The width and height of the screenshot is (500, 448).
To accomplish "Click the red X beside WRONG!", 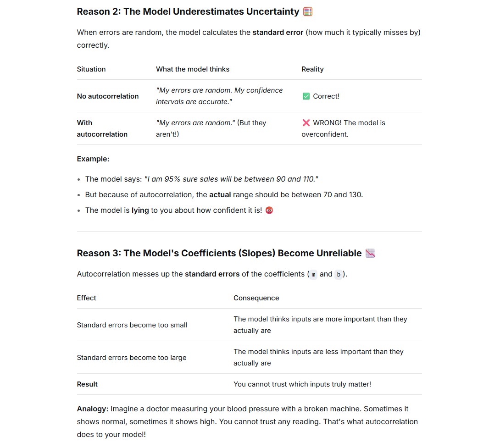I will click(x=306, y=123).
